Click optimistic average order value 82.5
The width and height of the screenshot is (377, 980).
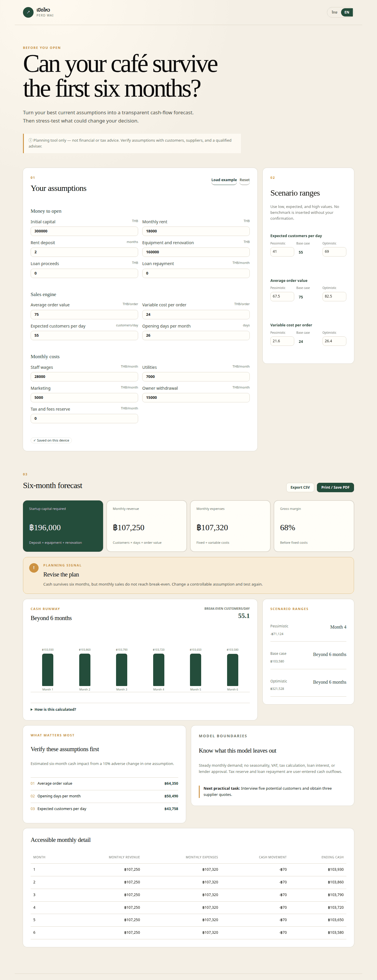[x=334, y=296]
